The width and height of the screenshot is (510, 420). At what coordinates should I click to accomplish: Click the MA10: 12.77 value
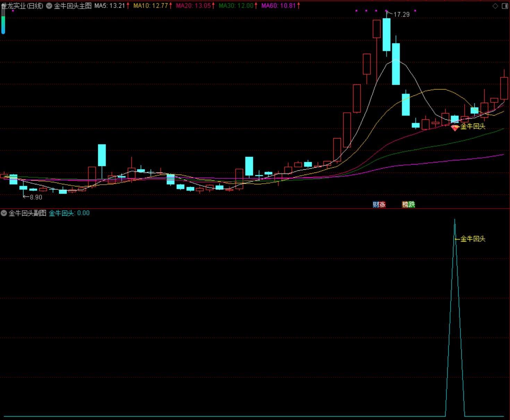(151, 6)
